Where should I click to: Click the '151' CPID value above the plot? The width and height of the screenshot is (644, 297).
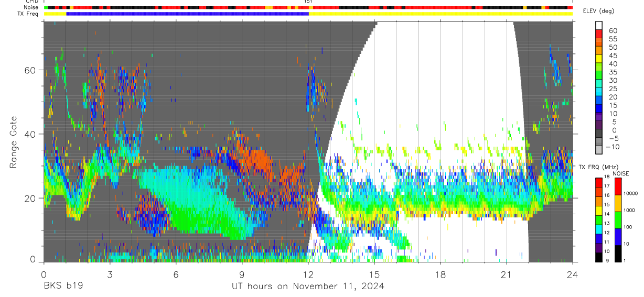pyautogui.click(x=308, y=2)
